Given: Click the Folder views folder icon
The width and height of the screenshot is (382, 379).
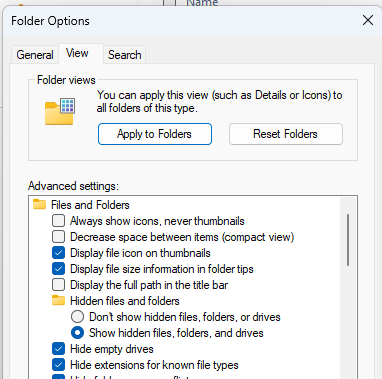Looking at the screenshot, I should (x=60, y=112).
